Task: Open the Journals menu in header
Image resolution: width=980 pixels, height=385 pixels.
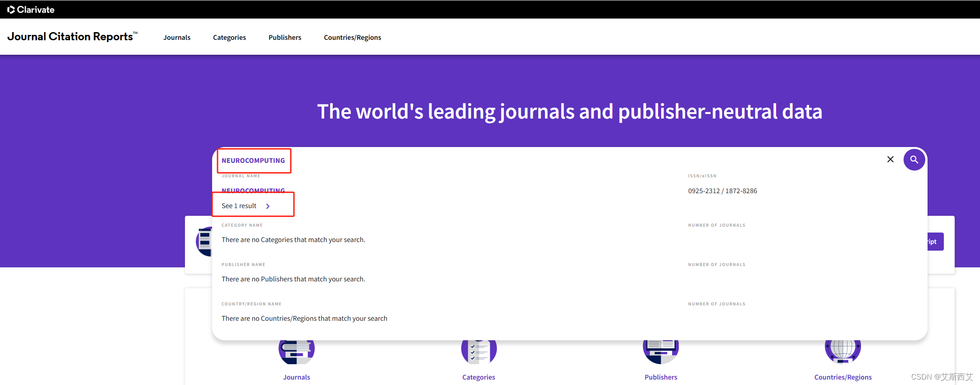Action: click(x=177, y=38)
